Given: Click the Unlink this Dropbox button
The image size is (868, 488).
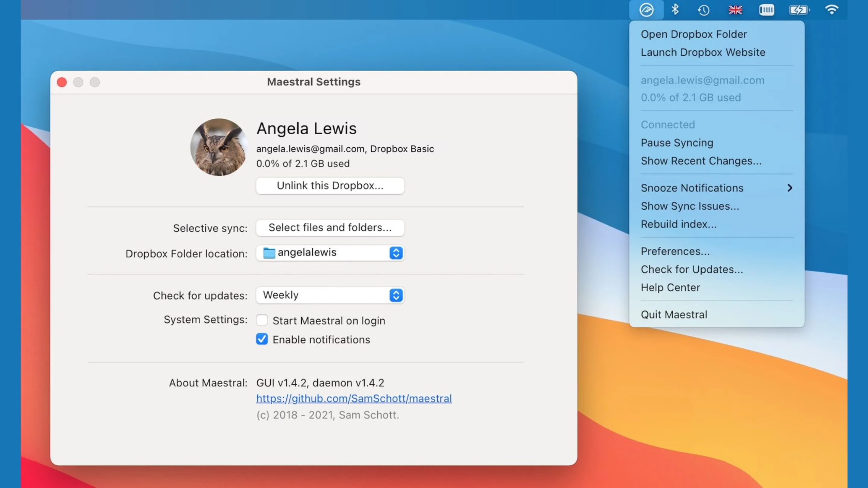Looking at the screenshot, I should [330, 186].
